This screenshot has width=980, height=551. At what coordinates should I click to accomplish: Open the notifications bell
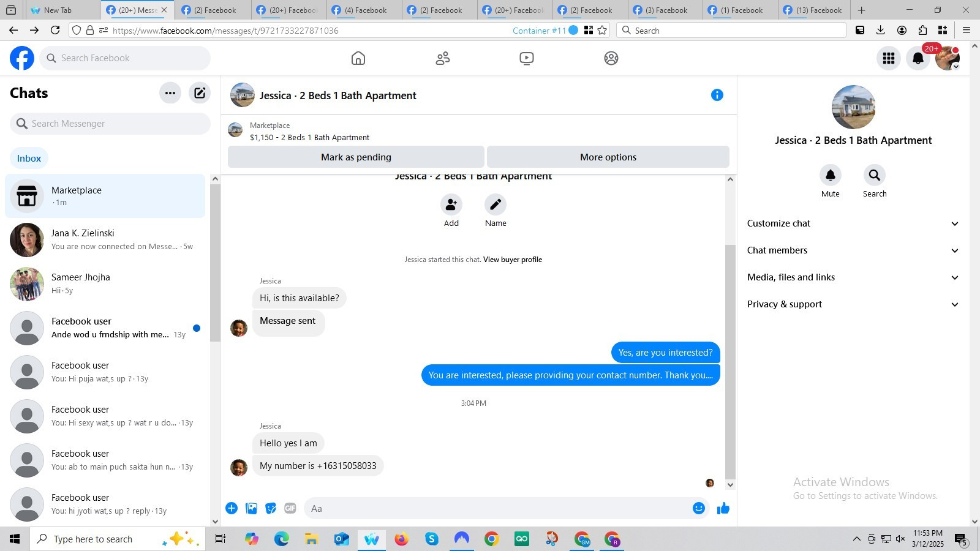click(x=918, y=58)
